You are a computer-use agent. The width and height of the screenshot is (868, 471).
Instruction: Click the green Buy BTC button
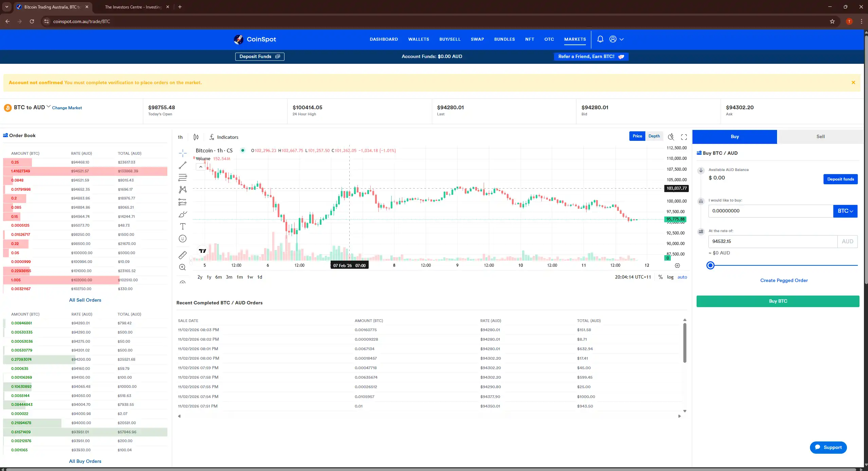(x=778, y=301)
